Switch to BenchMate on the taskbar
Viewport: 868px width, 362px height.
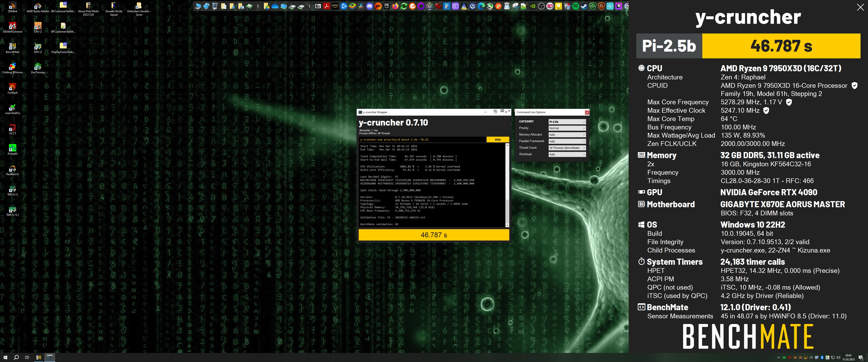[38, 358]
